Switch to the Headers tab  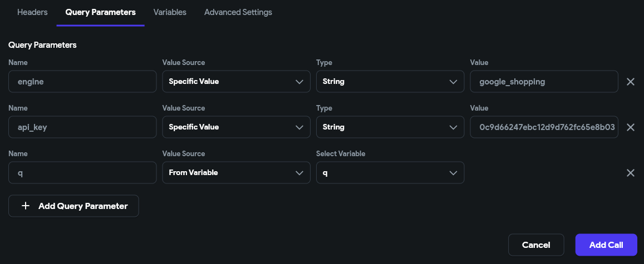pyautogui.click(x=32, y=12)
